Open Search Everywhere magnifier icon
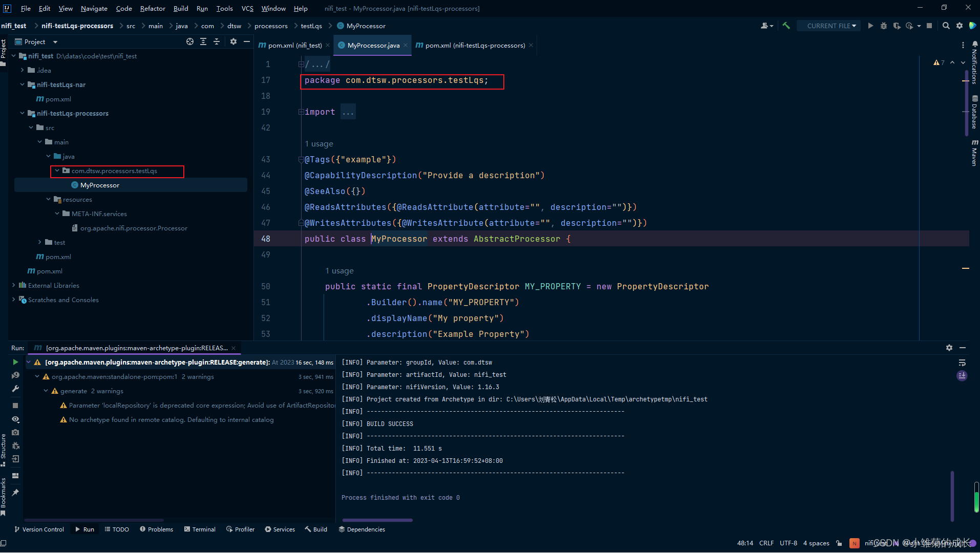This screenshot has height=553, width=980. click(946, 26)
